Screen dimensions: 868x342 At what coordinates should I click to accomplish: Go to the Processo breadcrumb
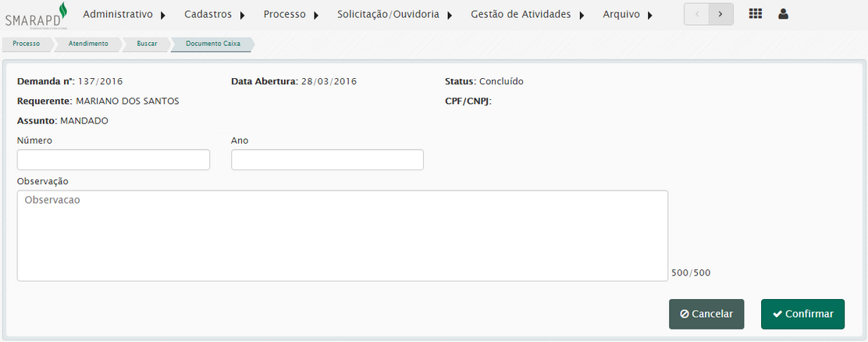tap(27, 44)
